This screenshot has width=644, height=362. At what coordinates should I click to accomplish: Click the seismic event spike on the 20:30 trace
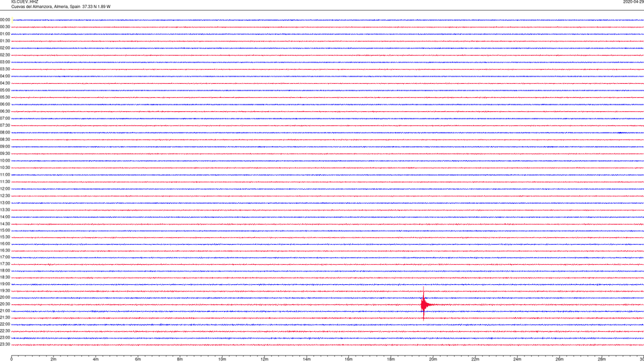[x=424, y=304]
